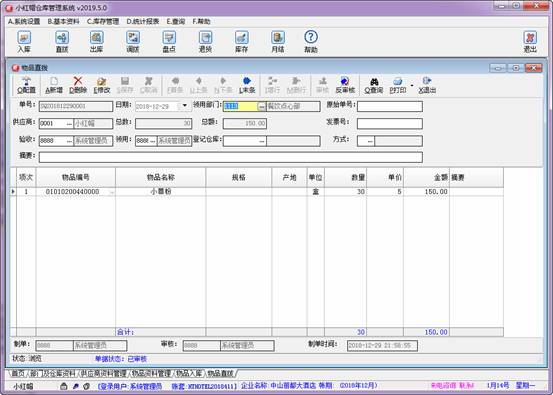Screen dimensions: 553x395
Task: Switch to the 物品入库 tab
Action: coord(189,373)
